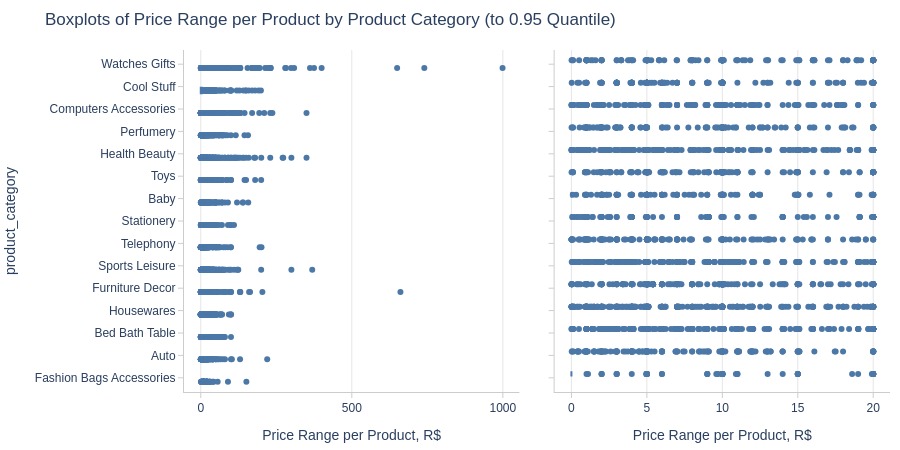Click the Toys category label
Image resolution: width=900 pixels, height=450 pixels.
coord(163,176)
